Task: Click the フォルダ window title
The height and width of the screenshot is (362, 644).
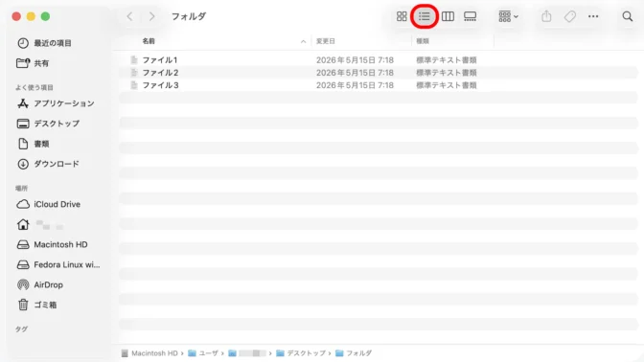Action: pyautogui.click(x=189, y=16)
